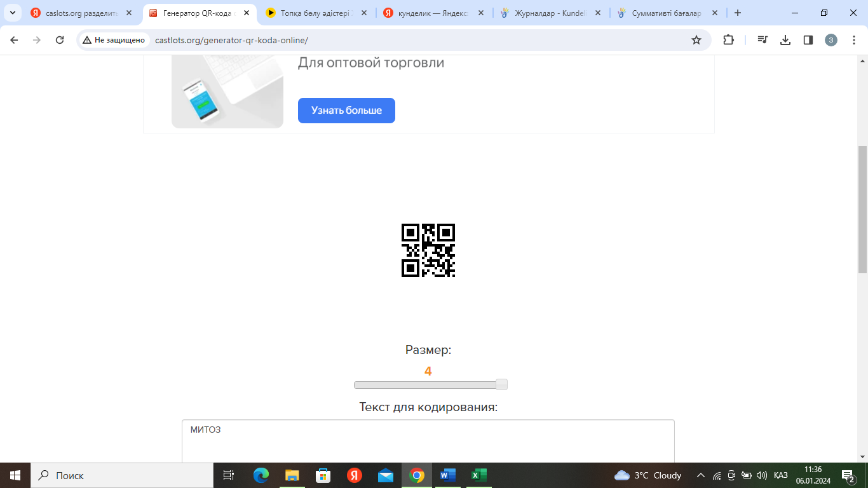Click the Узнать больше button

(x=346, y=111)
